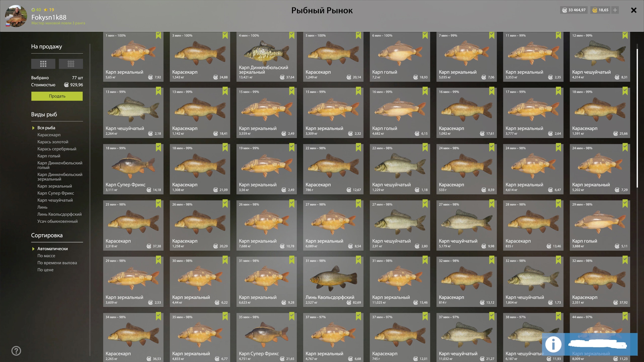Choose Автоматически sorting option
The height and width of the screenshot is (362, 644).
[x=53, y=249]
